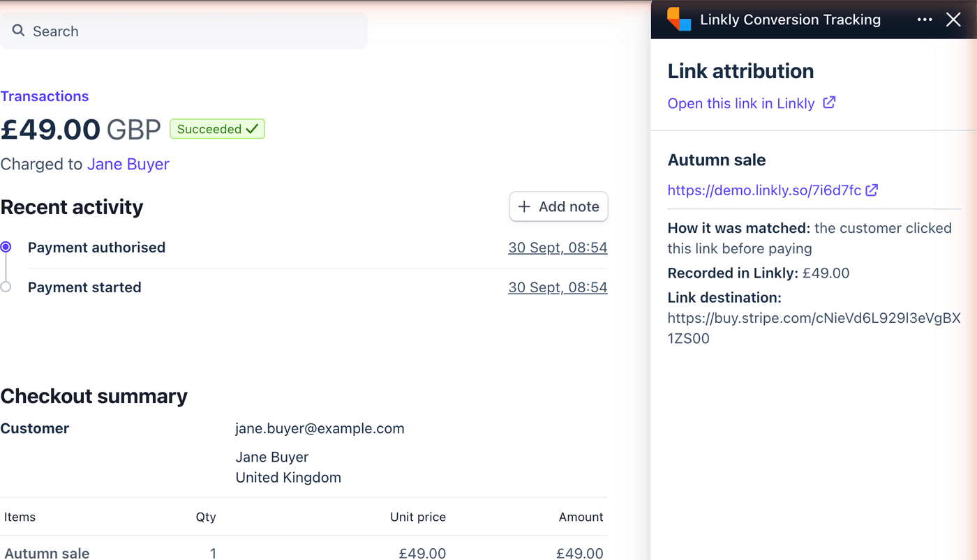Open the three-dots menu in Linkly panel
The height and width of the screenshot is (560, 977).
[x=925, y=20]
